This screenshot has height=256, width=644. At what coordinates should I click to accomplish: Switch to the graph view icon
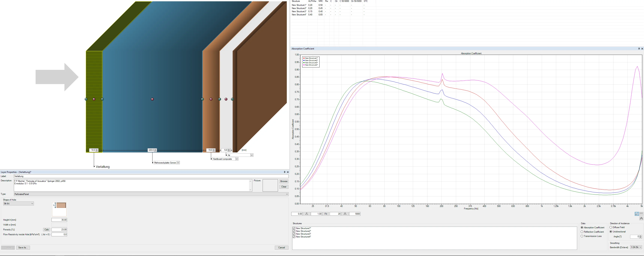(x=637, y=214)
